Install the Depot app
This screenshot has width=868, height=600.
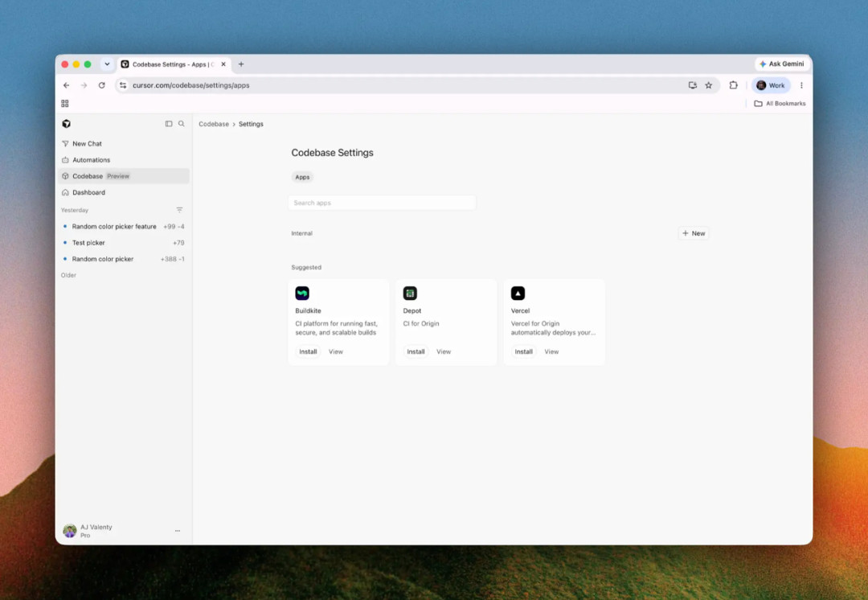(x=416, y=351)
